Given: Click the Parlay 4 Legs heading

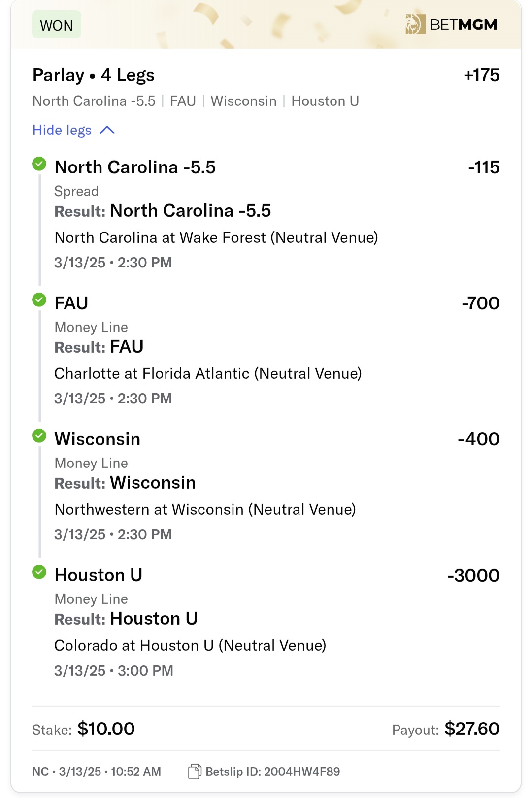Looking at the screenshot, I should coord(94,75).
